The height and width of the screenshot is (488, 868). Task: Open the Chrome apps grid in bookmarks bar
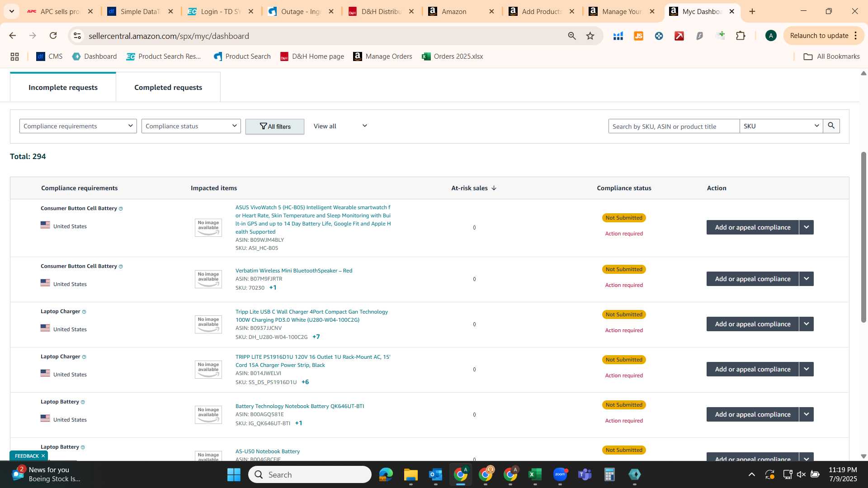point(14,56)
